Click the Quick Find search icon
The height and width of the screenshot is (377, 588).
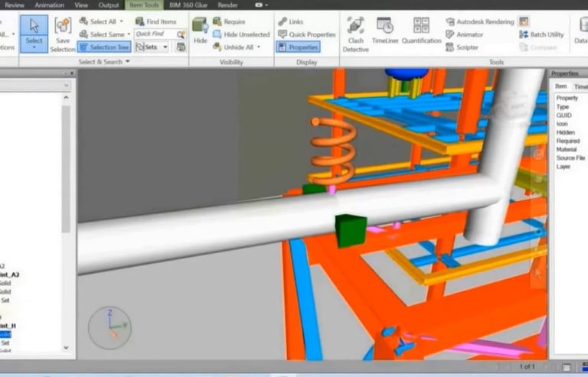point(181,34)
